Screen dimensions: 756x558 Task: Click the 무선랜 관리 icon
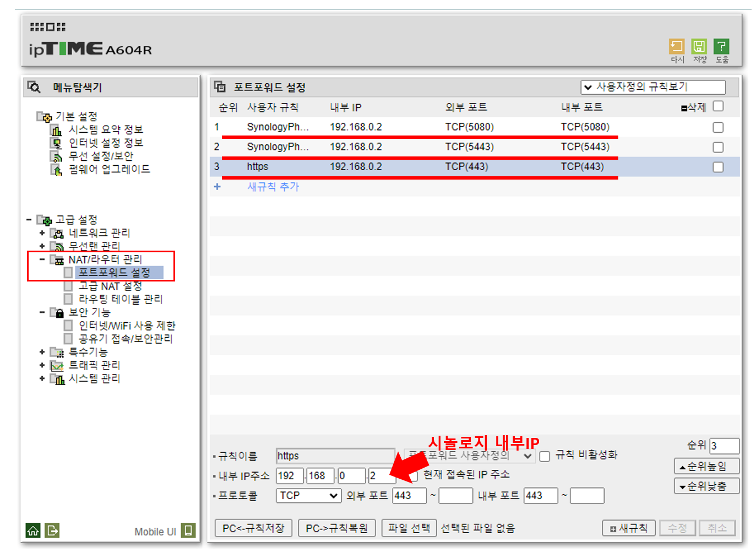point(57,246)
